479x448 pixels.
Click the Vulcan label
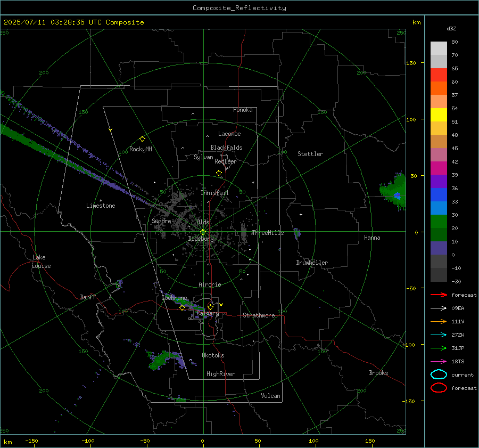pos(270,396)
